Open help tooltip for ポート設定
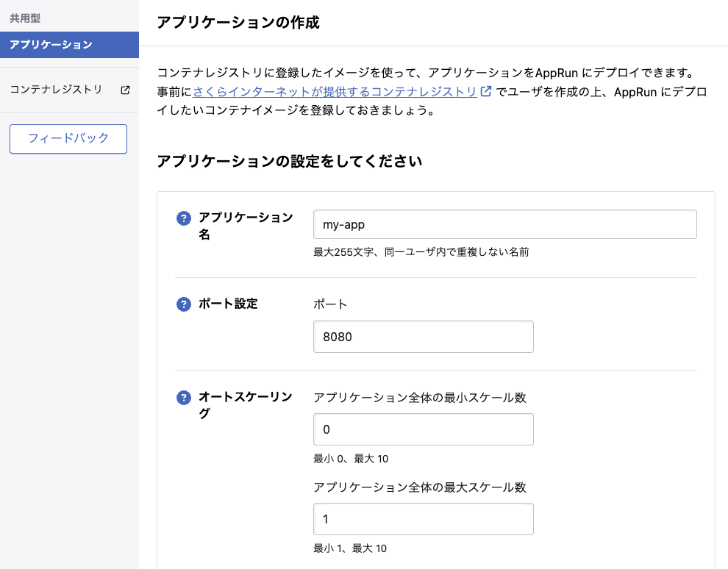Screen dimensions: 728x569 (x=183, y=304)
